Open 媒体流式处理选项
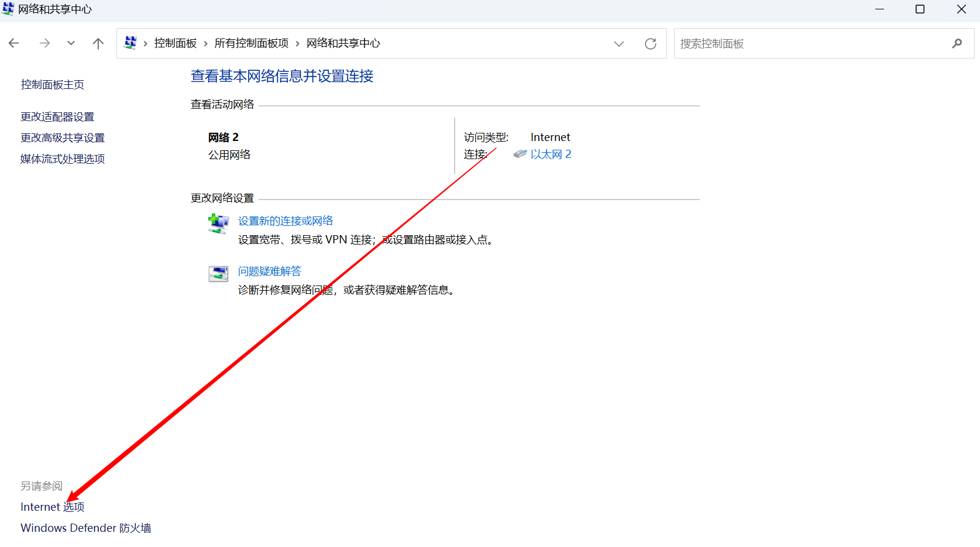The image size is (980, 547). 62,159
